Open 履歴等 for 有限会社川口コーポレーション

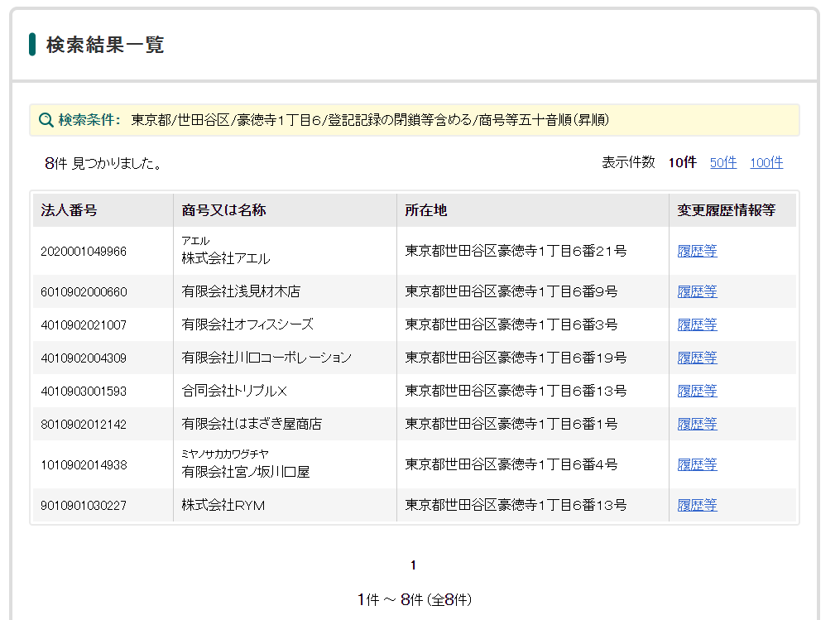697,358
